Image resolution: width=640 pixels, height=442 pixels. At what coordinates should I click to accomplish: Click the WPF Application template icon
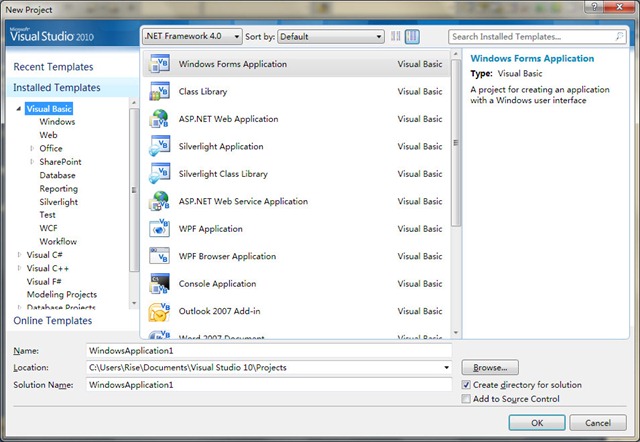159,229
